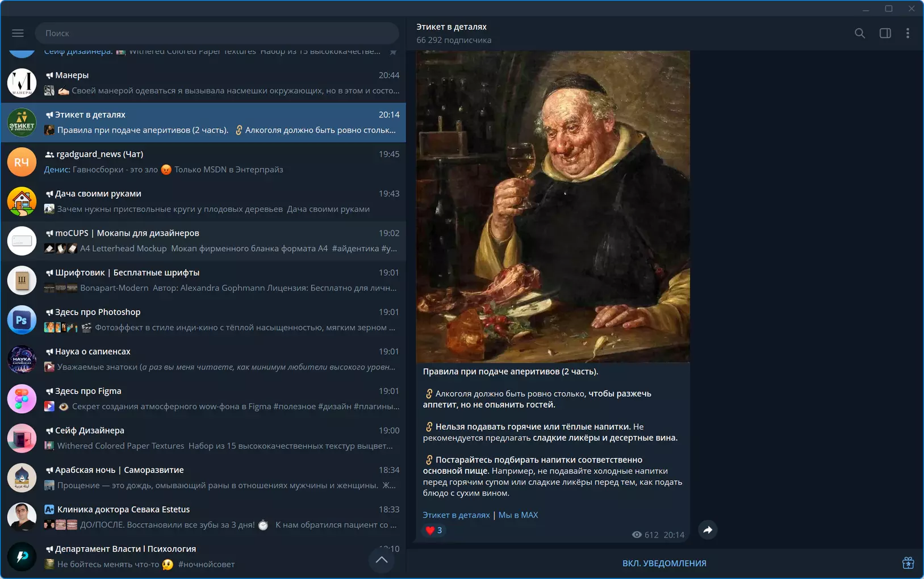Click the Здесь про Photoshop Ps avatar
924x579 pixels.
tap(22, 320)
